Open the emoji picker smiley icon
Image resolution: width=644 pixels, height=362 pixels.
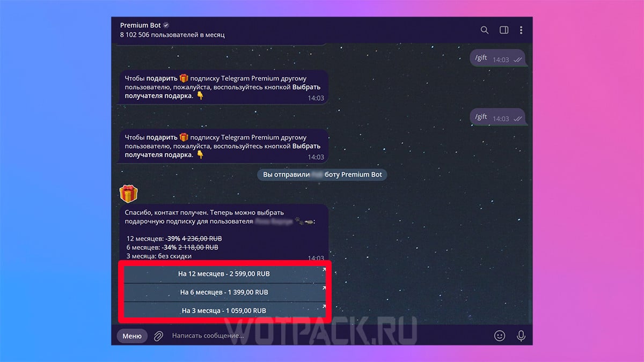click(x=500, y=336)
